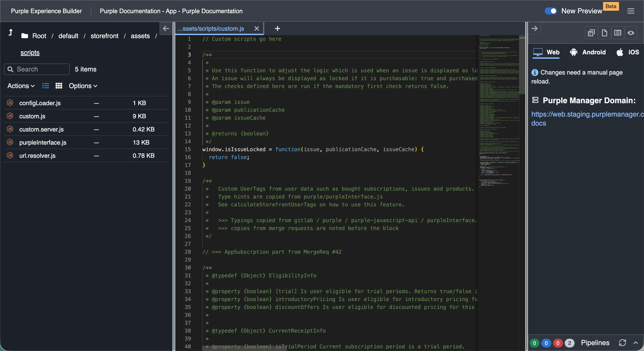Open the Actions dropdown
The image size is (644, 351).
pos(21,86)
